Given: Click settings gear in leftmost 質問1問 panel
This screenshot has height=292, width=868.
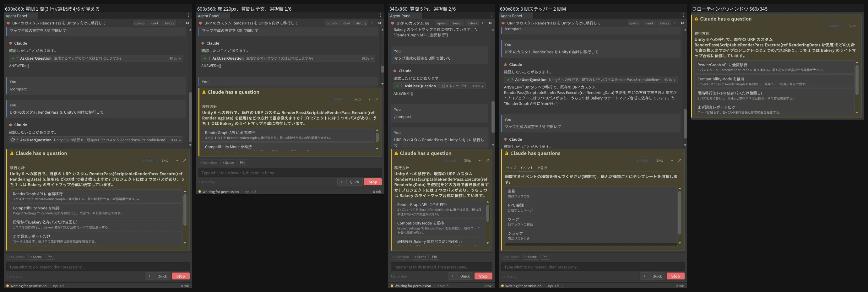Looking at the screenshot, I should click(187, 23).
